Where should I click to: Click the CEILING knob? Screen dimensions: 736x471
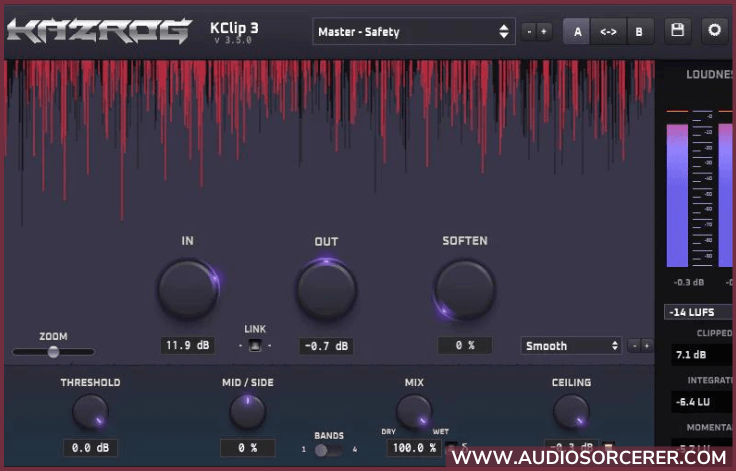click(571, 412)
